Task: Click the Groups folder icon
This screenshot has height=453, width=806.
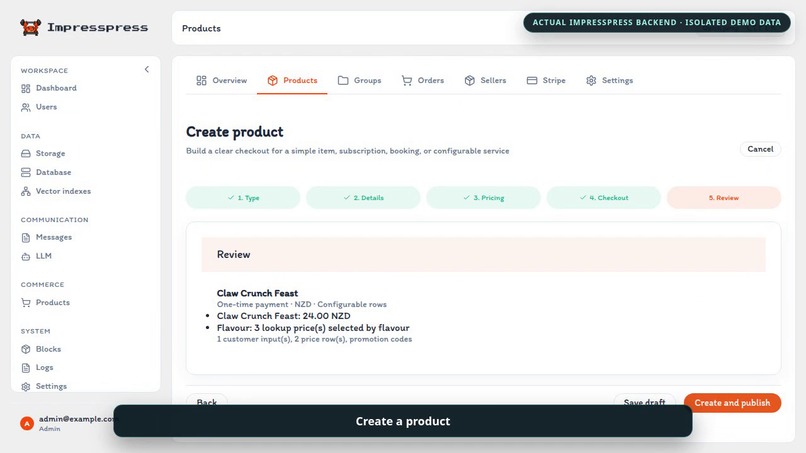Action: pyautogui.click(x=343, y=80)
